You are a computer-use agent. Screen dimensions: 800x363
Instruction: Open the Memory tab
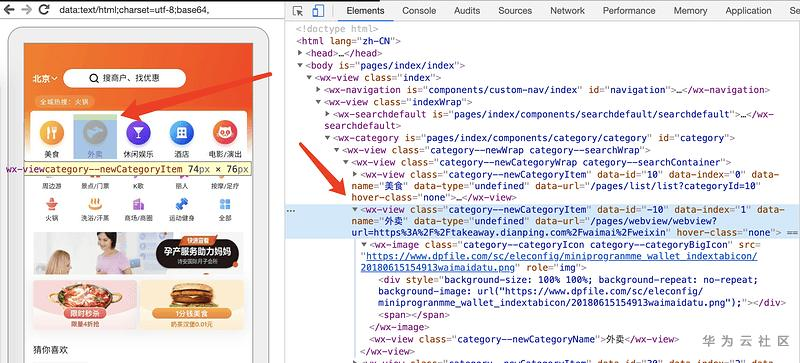coord(690,11)
